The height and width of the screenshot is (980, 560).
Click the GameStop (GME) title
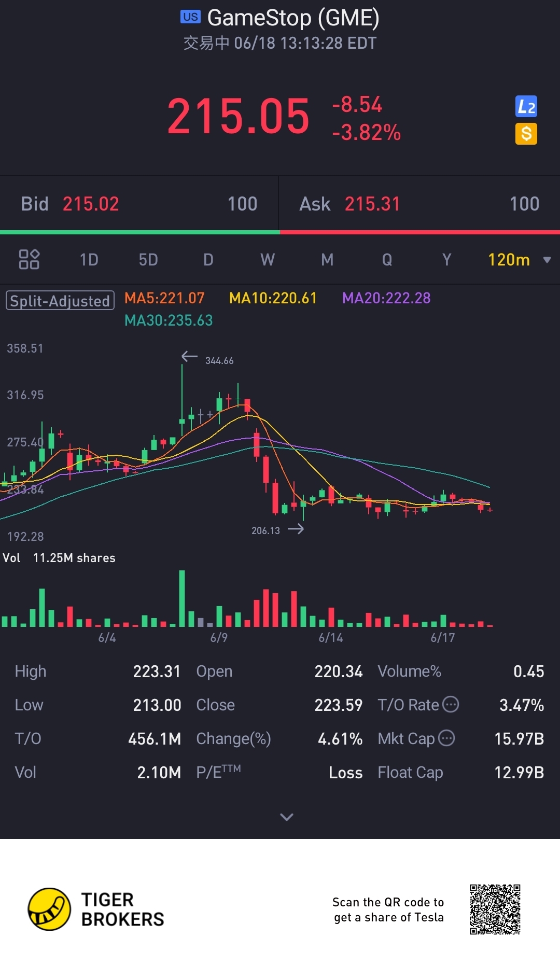pos(293,18)
